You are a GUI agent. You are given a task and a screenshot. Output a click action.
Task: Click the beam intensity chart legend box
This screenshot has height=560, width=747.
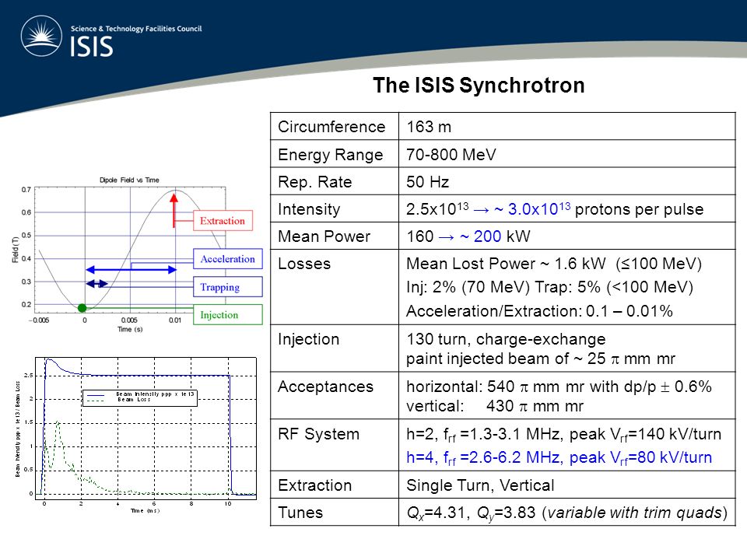click(x=140, y=398)
